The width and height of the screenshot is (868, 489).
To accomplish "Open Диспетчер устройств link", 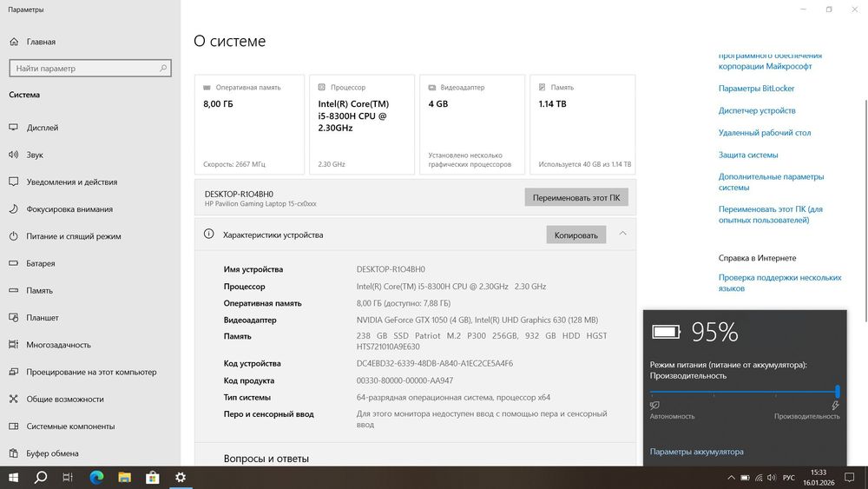I will point(757,110).
